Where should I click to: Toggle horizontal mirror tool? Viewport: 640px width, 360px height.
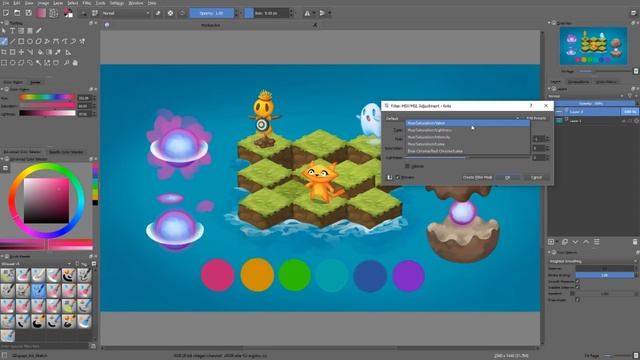[307, 13]
